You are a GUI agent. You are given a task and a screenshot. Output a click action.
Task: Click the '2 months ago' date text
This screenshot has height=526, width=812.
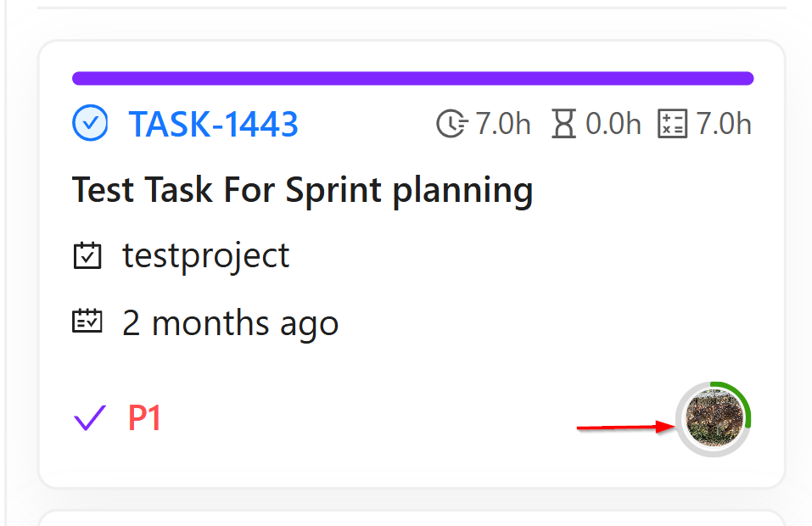pyautogui.click(x=231, y=323)
